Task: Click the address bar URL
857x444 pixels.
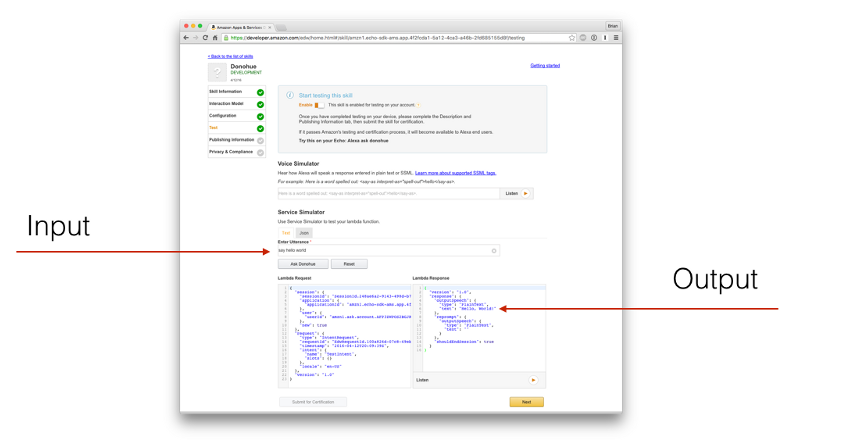Action: pyautogui.click(x=377, y=38)
